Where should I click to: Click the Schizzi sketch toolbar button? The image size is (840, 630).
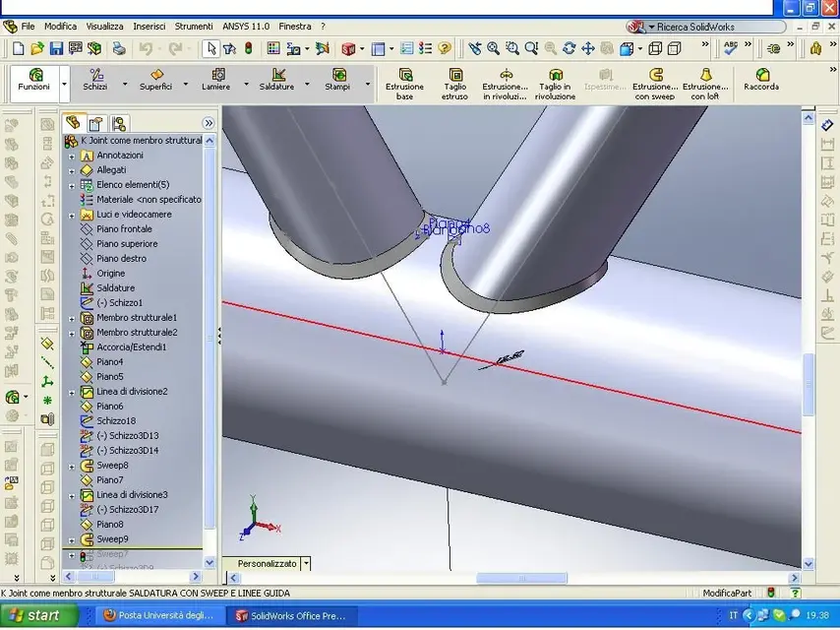(x=95, y=80)
